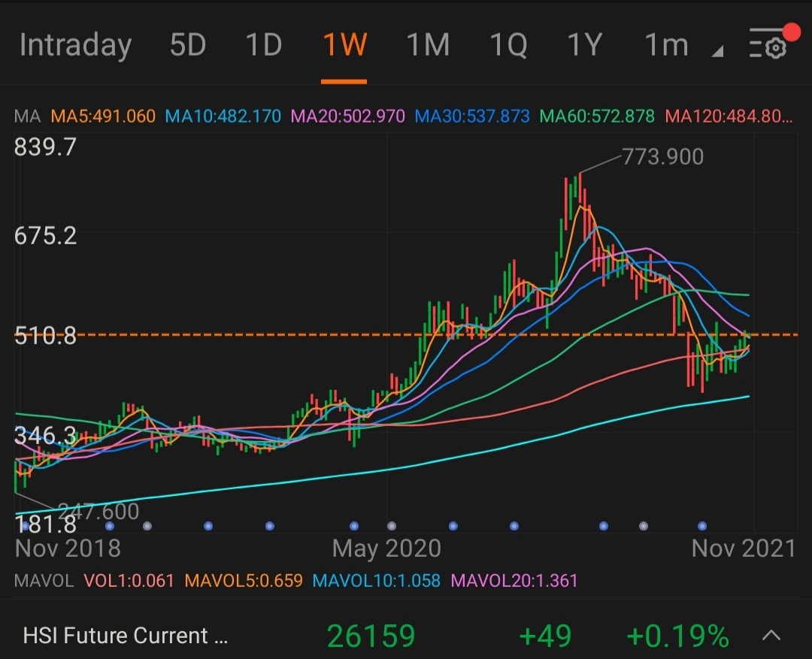Image resolution: width=812 pixels, height=659 pixels.
Task: Choose the 1Q timeframe tab
Action: point(508,46)
